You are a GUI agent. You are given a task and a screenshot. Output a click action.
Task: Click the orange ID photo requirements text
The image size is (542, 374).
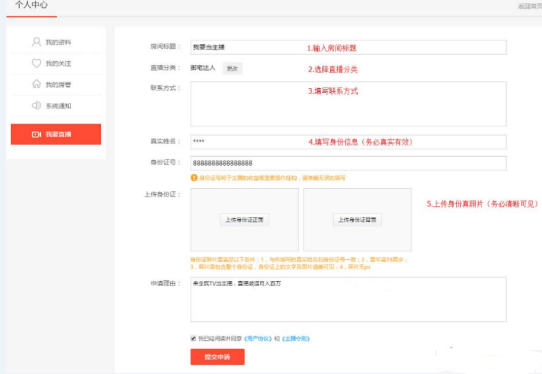(299, 263)
